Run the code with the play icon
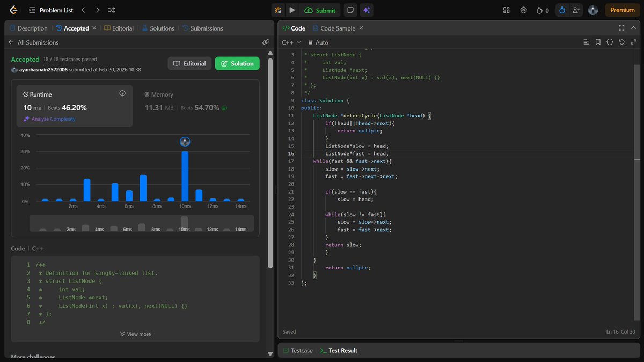This screenshot has height=362, width=644. point(292,10)
